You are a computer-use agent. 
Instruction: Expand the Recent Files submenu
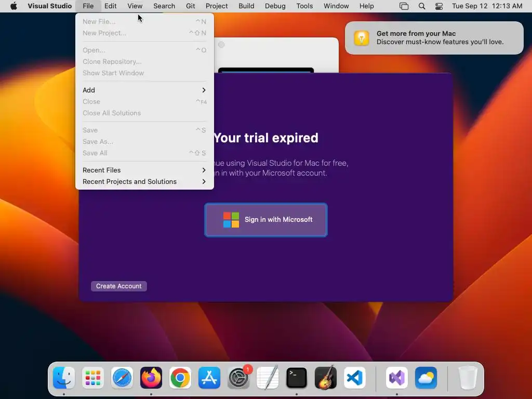point(144,170)
